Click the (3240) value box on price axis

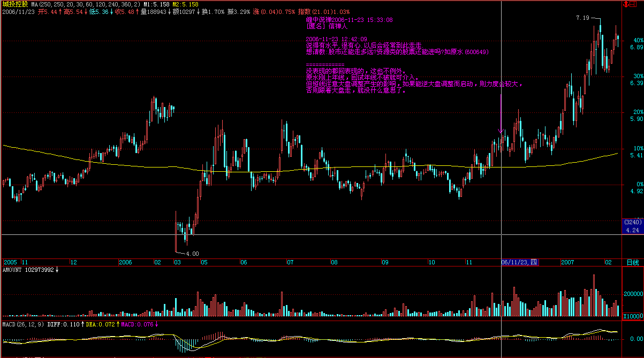coord(632,222)
